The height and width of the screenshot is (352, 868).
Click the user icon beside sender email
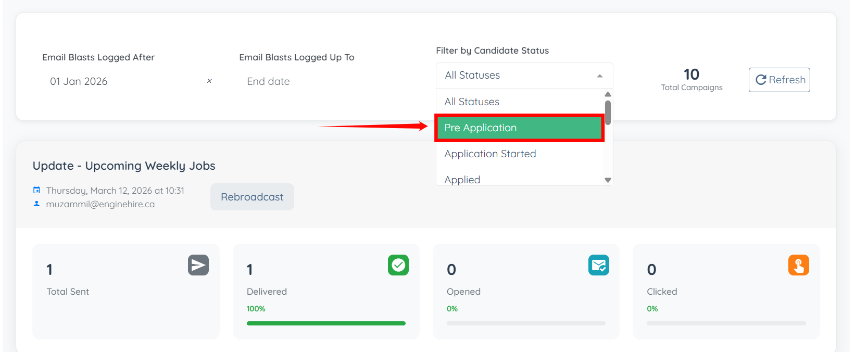[x=36, y=204]
